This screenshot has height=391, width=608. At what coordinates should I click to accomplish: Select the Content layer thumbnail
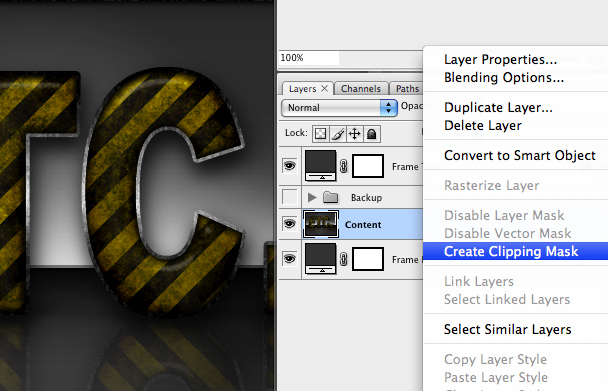point(321,224)
